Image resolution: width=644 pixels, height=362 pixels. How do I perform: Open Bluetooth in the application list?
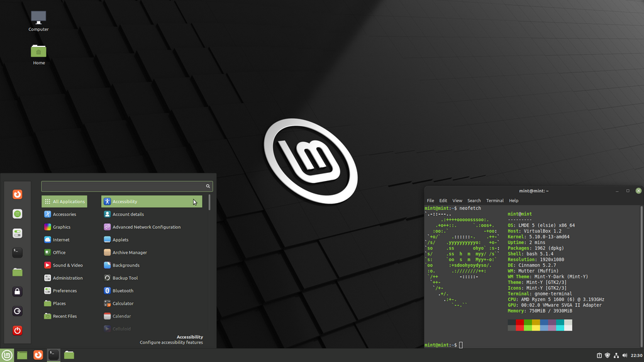tap(152, 290)
